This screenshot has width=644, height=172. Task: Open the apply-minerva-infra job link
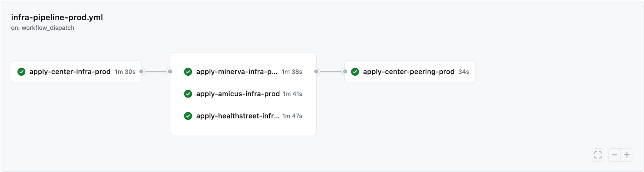[237, 72]
